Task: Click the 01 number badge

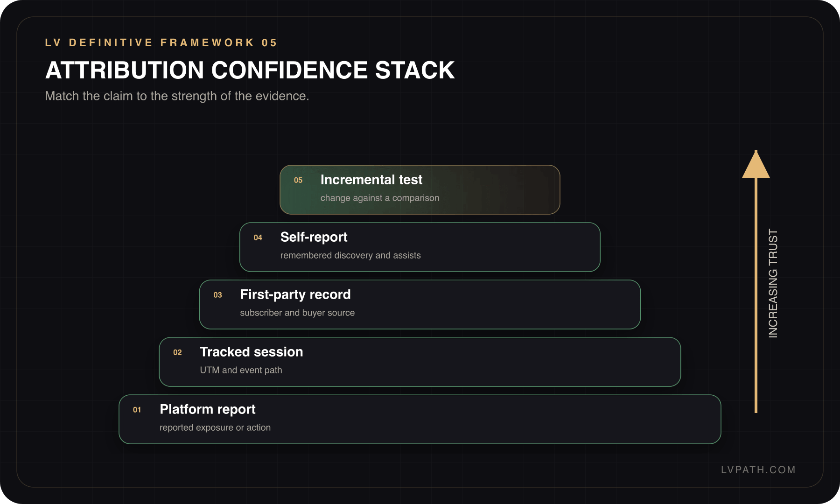Action: tap(137, 410)
